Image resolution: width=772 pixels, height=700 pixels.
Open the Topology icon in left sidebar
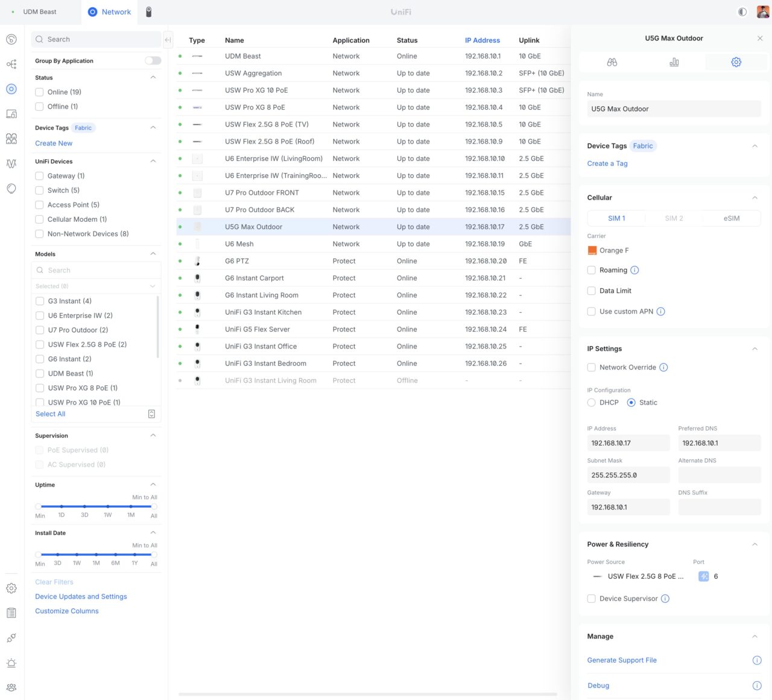point(11,65)
